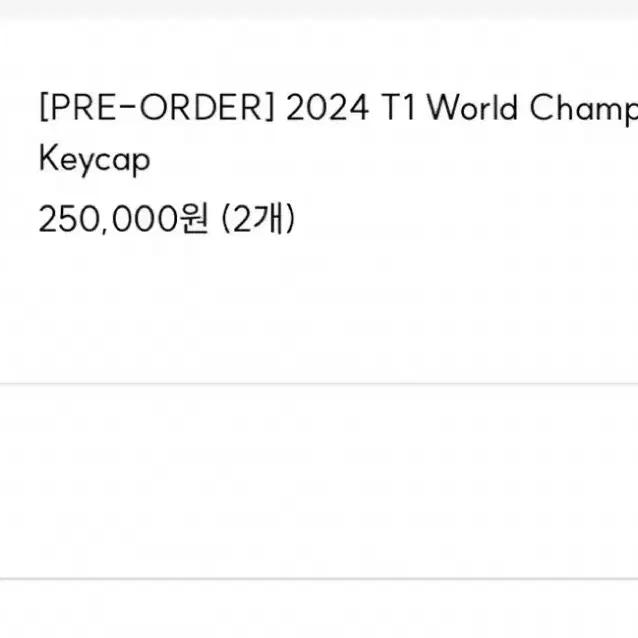Click the blank area below second divider
The image size is (638, 638).
tap(319, 609)
